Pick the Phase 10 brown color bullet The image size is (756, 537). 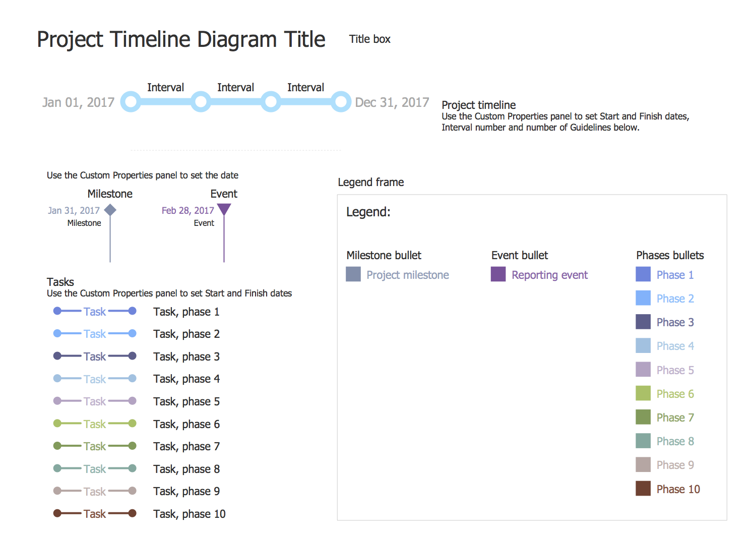[x=643, y=489]
